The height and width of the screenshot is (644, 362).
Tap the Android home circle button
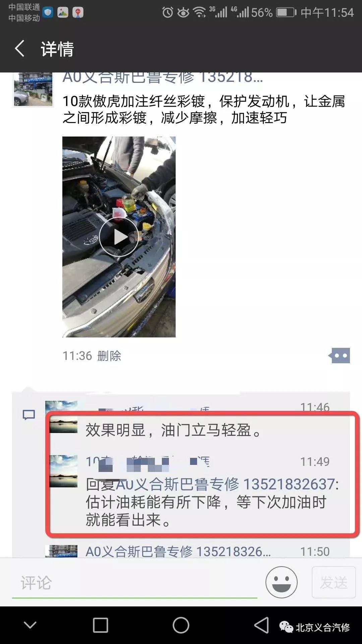[x=181, y=626]
